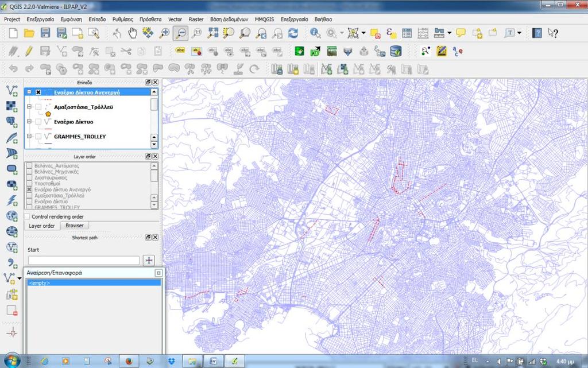Viewport: 588px width, 368px height.
Task: Collapse Εναέριο Δίκτυο Ανενεργό layer legend
Action: coord(29,92)
